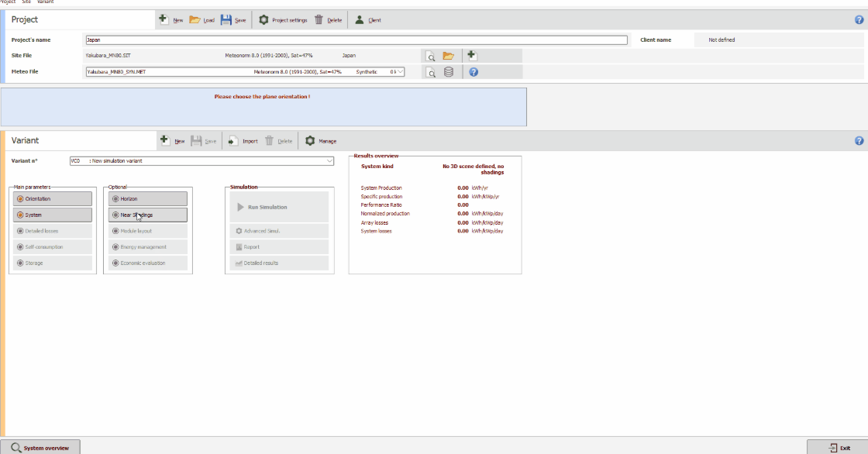Delete the current variant
This screenshot has height=454, width=868.
click(x=278, y=141)
